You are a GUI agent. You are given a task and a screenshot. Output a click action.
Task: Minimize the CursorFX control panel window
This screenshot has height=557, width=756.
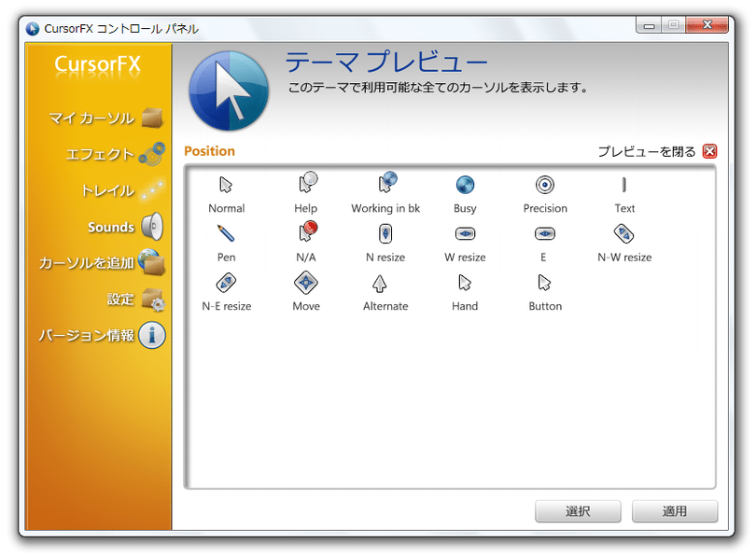tap(649, 25)
